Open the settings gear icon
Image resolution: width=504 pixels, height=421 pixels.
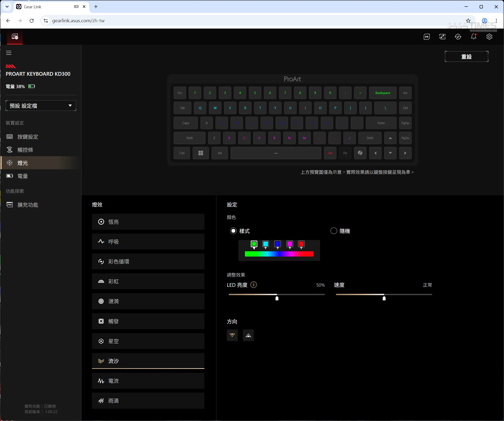point(489,37)
